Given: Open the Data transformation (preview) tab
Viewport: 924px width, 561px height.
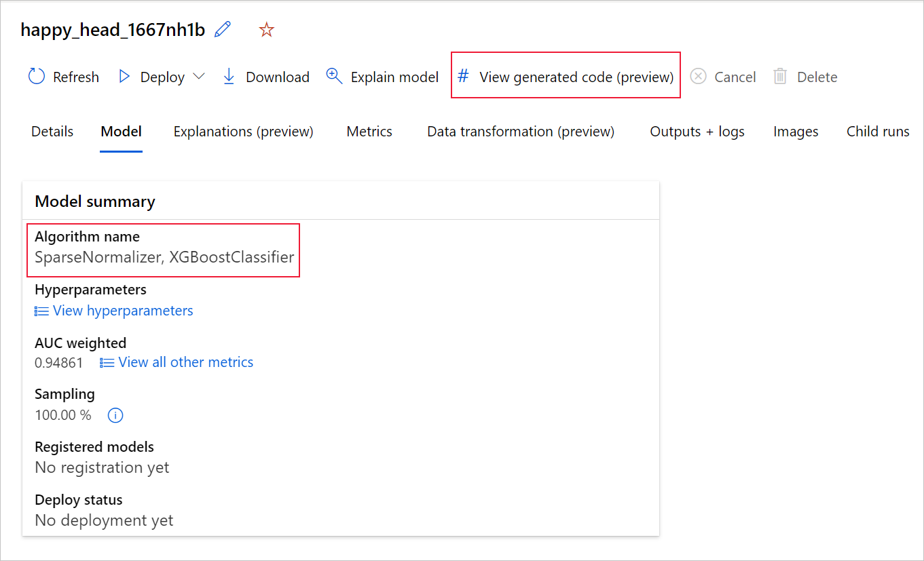Looking at the screenshot, I should [x=520, y=132].
